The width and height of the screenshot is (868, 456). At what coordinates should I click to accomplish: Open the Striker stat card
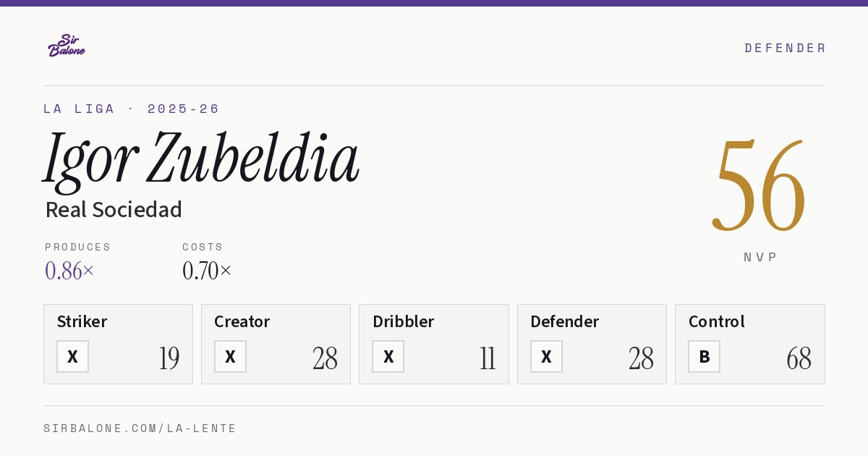click(118, 344)
